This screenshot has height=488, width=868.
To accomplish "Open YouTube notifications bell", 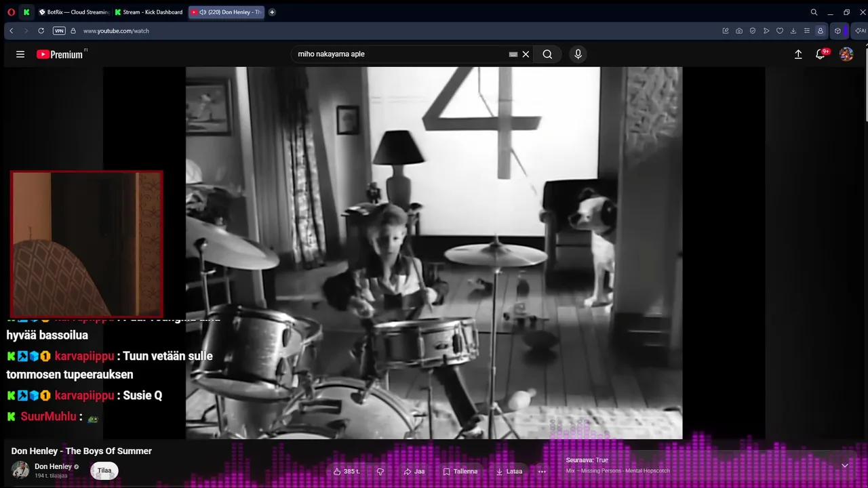I will click(x=821, y=54).
